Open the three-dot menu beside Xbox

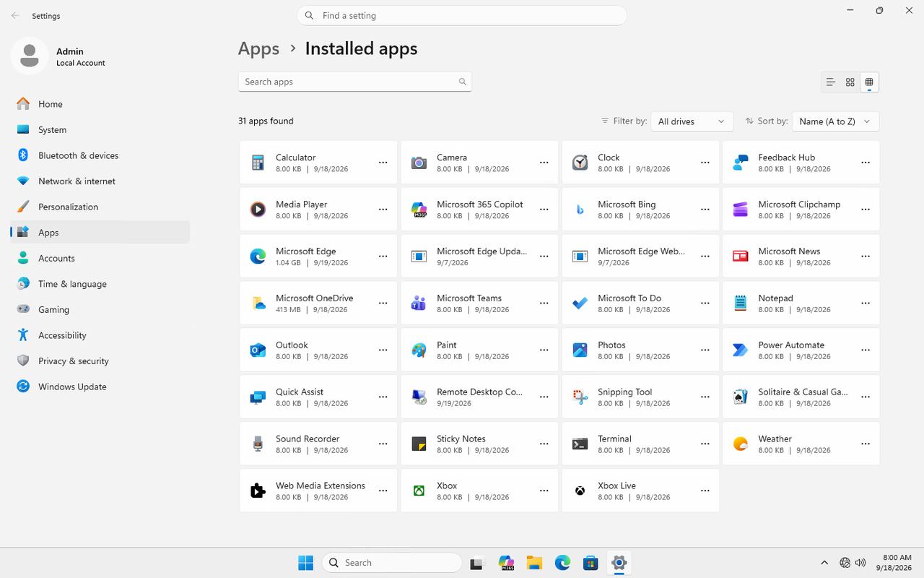pos(544,491)
